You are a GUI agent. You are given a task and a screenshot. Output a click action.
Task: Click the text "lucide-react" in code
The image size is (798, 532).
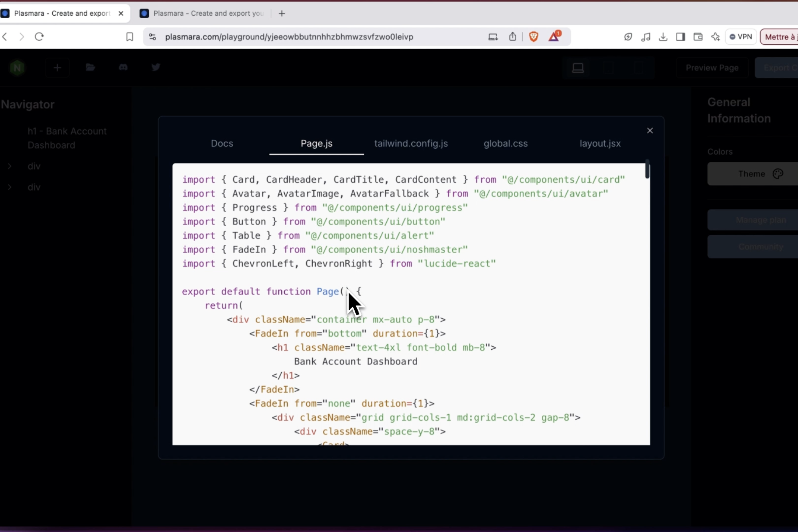tap(457, 264)
